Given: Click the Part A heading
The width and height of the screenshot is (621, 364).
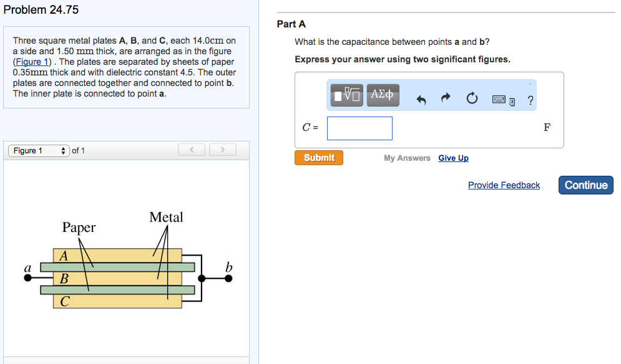Looking at the screenshot, I should pos(291,24).
